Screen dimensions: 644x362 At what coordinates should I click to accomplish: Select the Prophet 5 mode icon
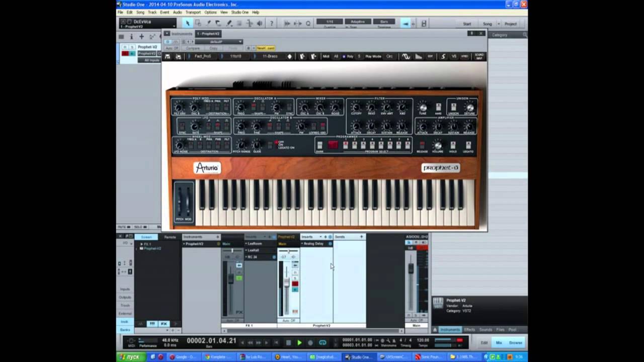(443, 56)
